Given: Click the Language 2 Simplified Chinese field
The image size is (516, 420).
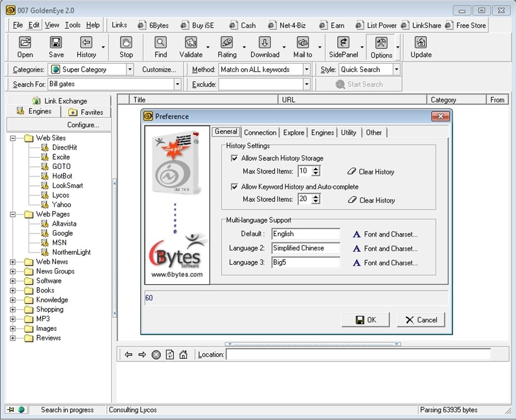Looking at the screenshot, I should coord(306,248).
